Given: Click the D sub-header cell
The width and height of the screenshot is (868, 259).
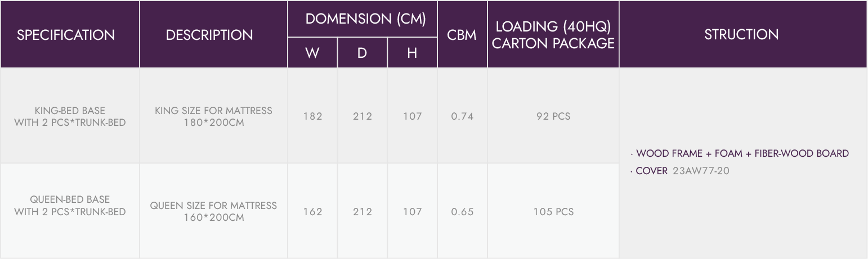Looking at the screenshot, I should point(362,53).
